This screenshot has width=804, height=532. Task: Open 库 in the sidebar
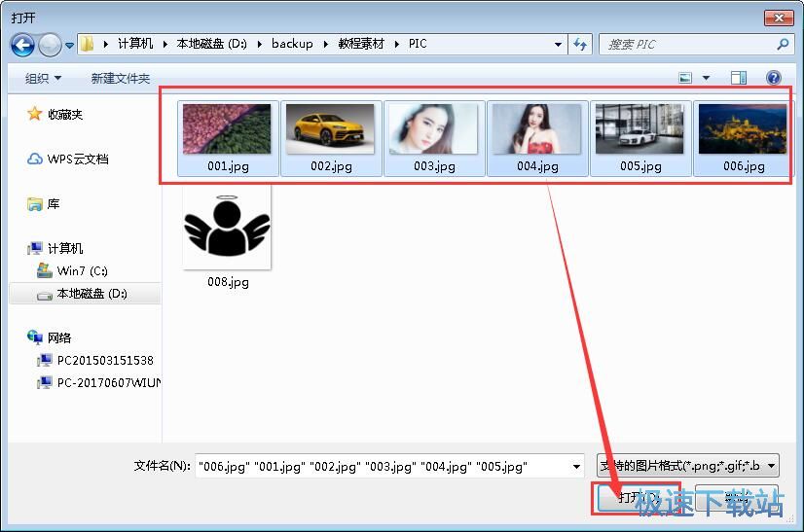[x=54, y=204]
